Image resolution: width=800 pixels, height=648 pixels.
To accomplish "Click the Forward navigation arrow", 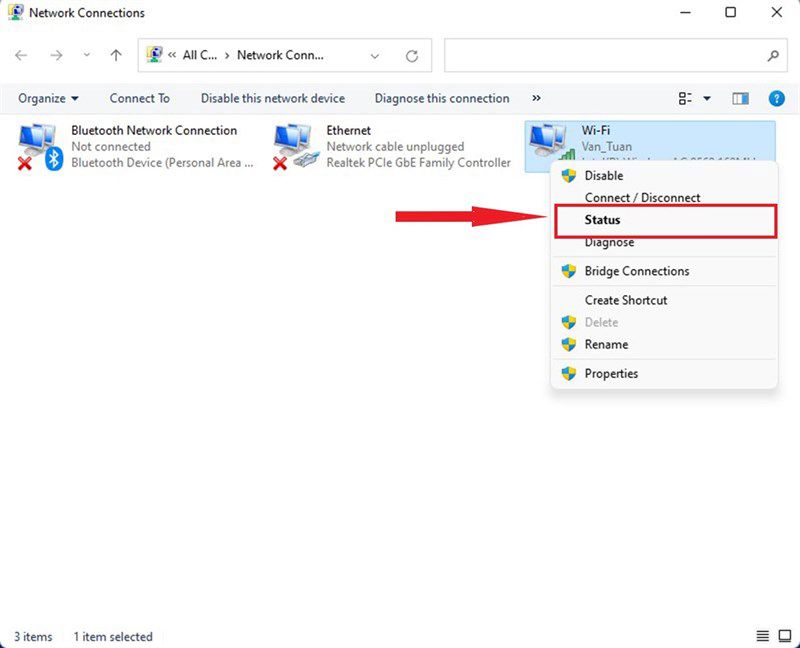I will [56, 55].
